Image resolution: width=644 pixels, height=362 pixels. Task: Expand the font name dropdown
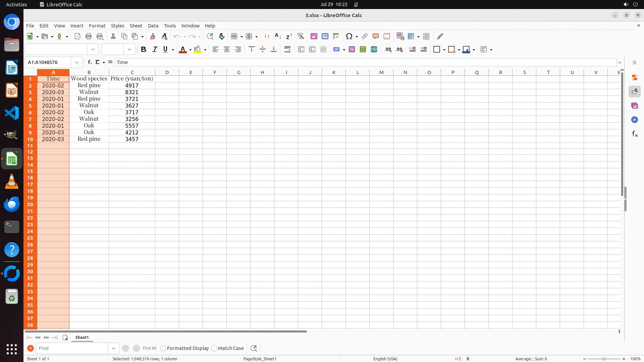pos(93,50)
